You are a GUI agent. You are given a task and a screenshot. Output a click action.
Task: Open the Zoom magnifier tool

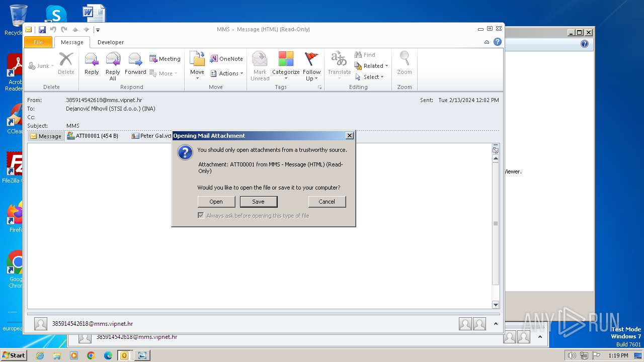(405, 64)
